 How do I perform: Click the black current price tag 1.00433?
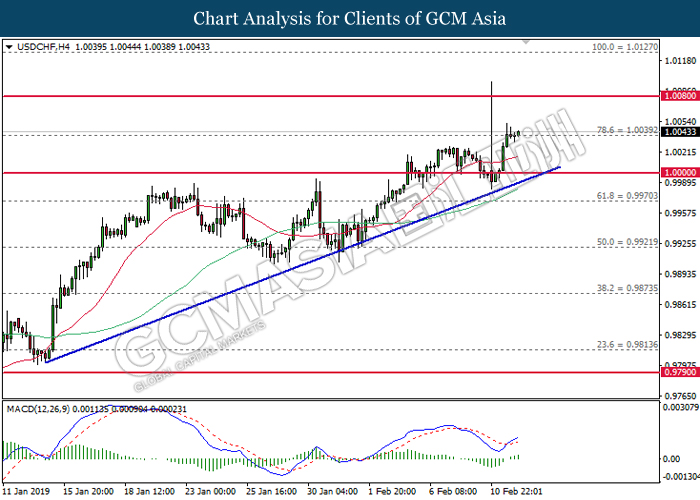point(680,132)
